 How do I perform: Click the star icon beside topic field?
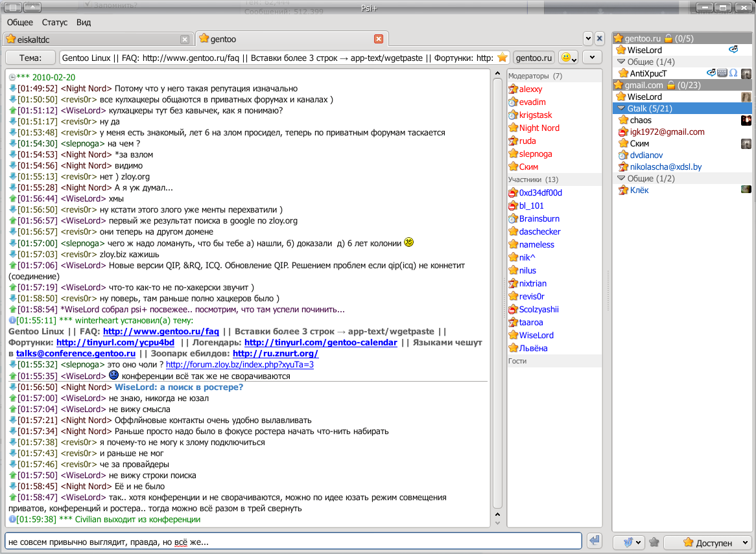(x=502, y=58)
